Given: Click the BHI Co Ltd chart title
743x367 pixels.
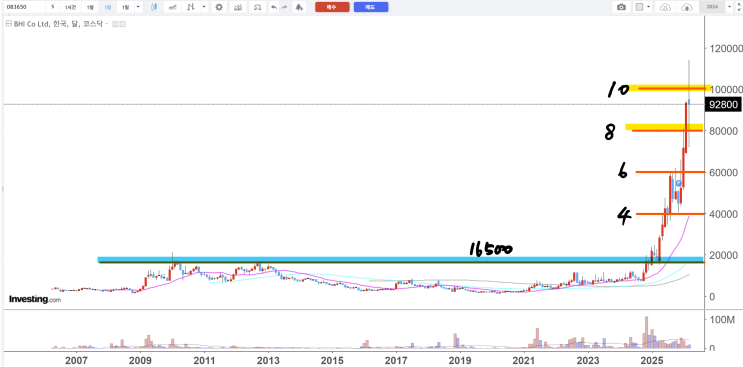Looking at the screenshot, I should click(58, 24).
